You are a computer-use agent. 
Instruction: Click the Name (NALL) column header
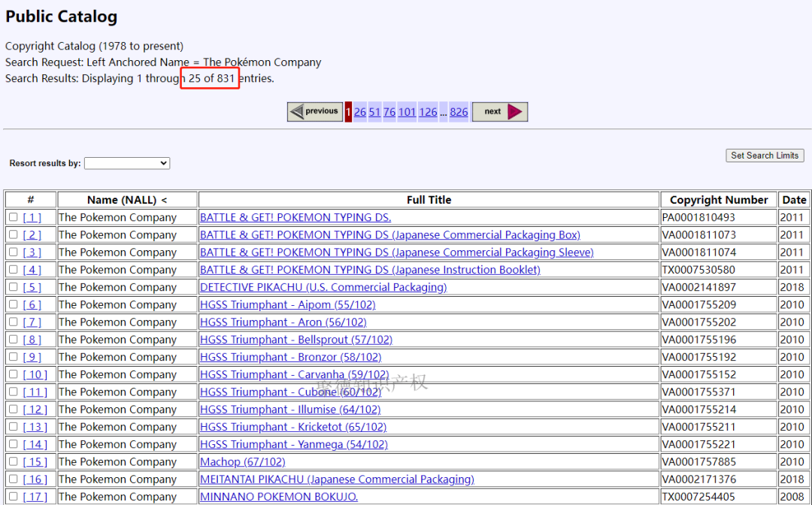127,200
